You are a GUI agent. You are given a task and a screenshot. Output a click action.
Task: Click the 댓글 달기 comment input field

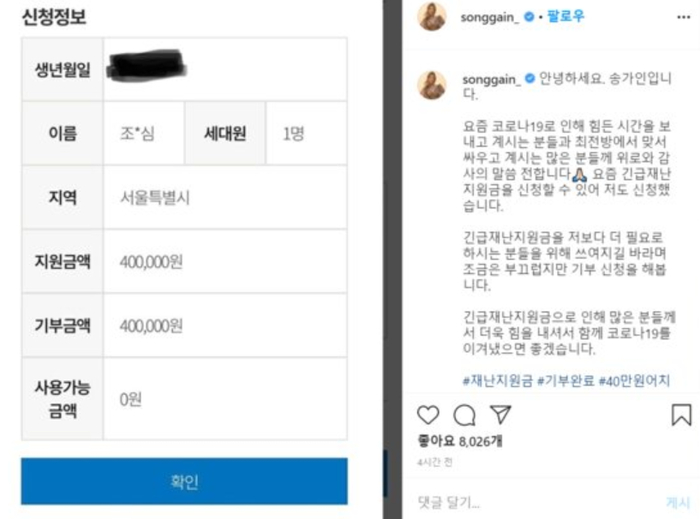click(x=536, y=502)
